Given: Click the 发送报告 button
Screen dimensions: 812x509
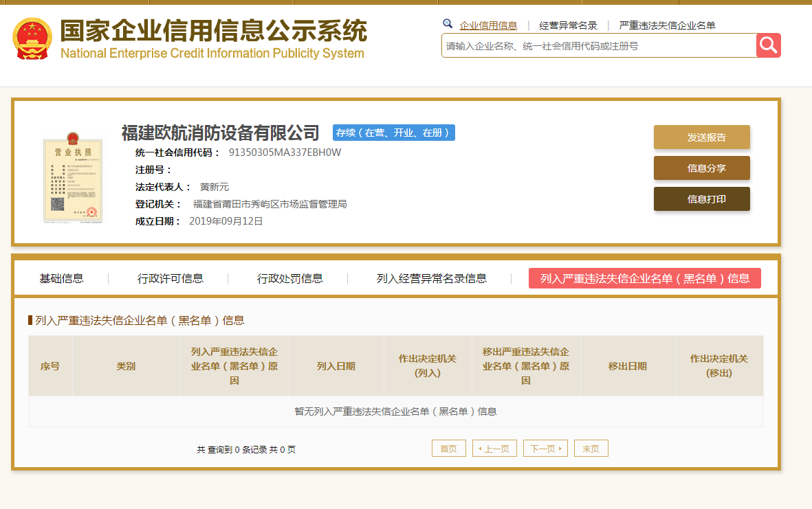Looking at the screenshot, I should (702, 137).
